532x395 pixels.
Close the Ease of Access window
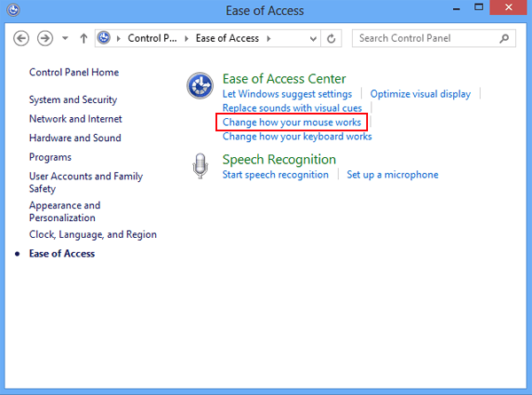508,7
